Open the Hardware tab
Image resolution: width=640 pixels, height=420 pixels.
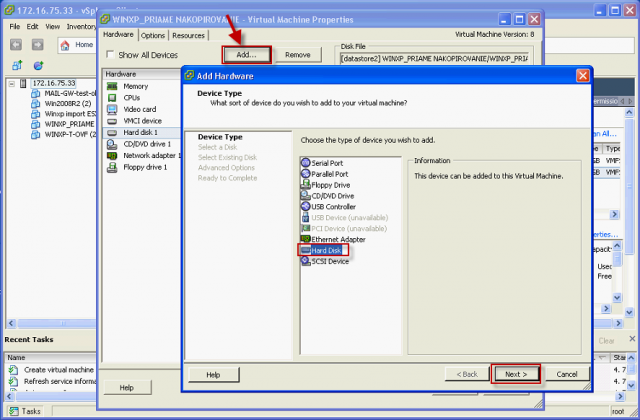pos(118,35)
